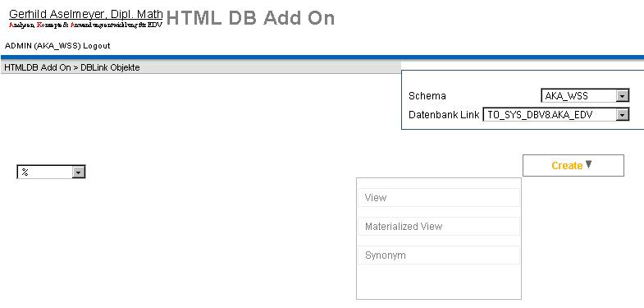Log out via the Logout link
The width and height of the screenshot is (644, 308).
pos(97,46)
